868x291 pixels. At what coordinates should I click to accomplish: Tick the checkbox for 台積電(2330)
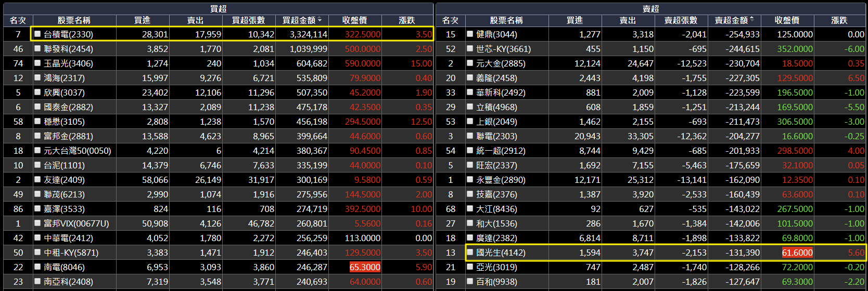coord(37,34)
